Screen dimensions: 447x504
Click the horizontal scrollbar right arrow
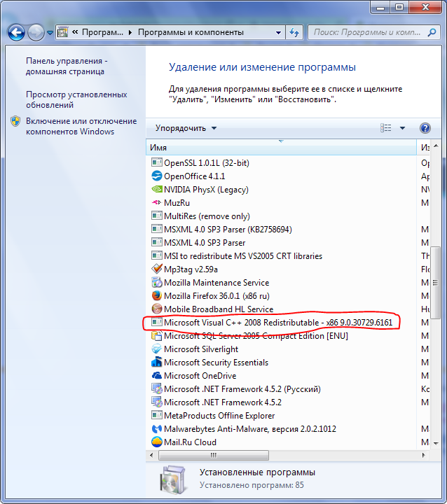tap(423, 455)
